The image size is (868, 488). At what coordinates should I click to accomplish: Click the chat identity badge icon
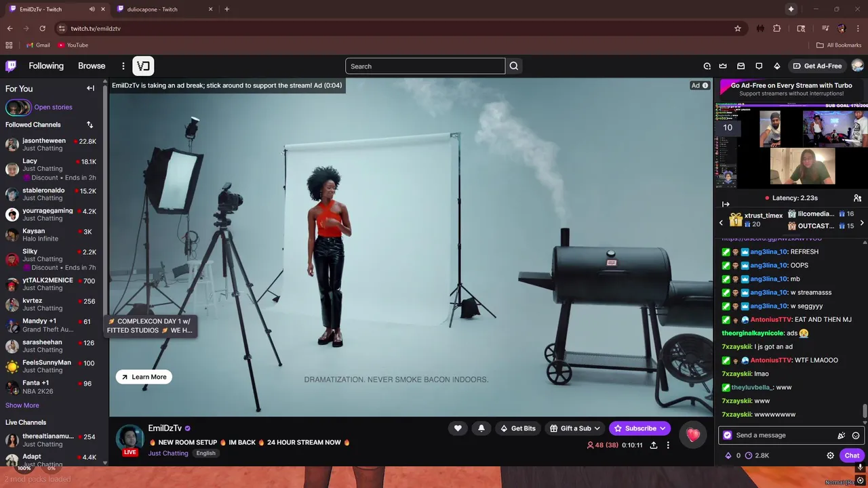[728, 435]
